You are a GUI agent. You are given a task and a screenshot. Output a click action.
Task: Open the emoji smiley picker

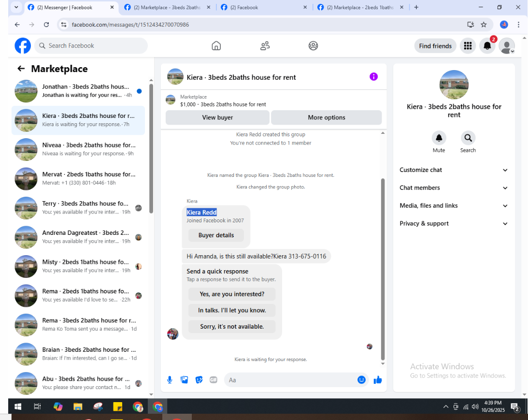coord(361,380)
